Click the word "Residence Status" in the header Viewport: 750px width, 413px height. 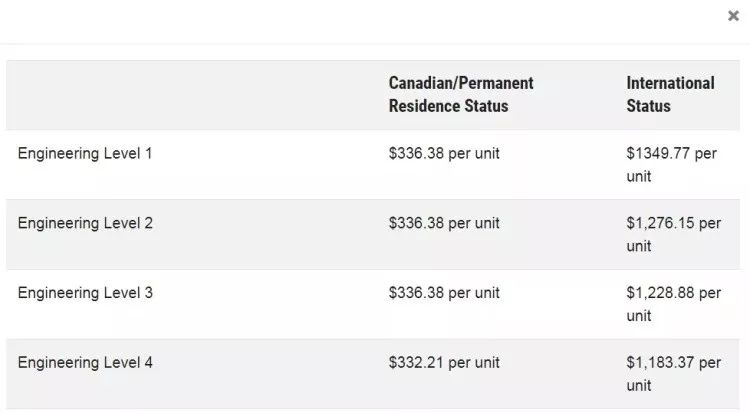click(448, 106)
